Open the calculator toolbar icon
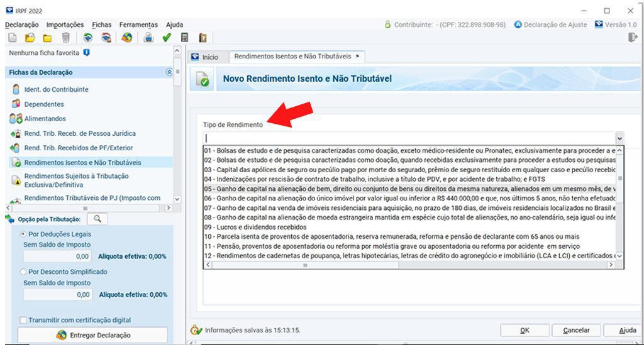The width and height of the screenshot is (644, 345). pyautogui.click(x=185, y=38)
